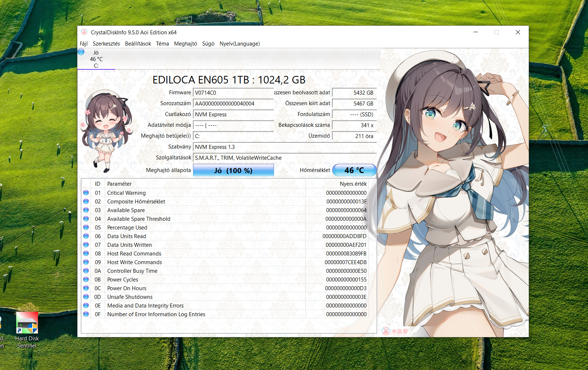Open the Szerkesztés menu
The width and height of the screenshot is (588, 370).
[x=106, y=44]
